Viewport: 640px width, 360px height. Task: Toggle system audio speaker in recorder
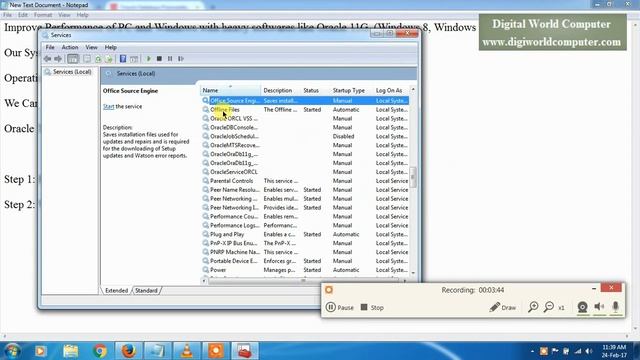coord(599,307)
